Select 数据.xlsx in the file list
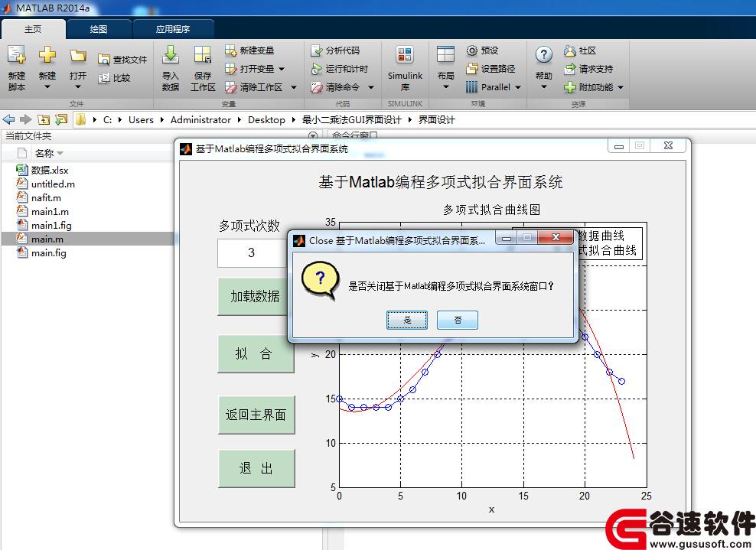756x550 pixels. 50,170
